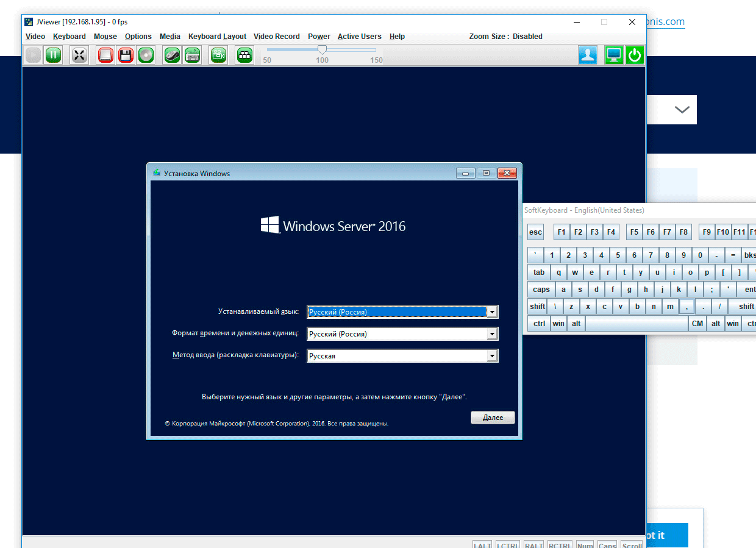The height and width of the screenshot is (548, 756).
Task: Click the grayed-out Play video button
Action: click(x=33, y=55)
